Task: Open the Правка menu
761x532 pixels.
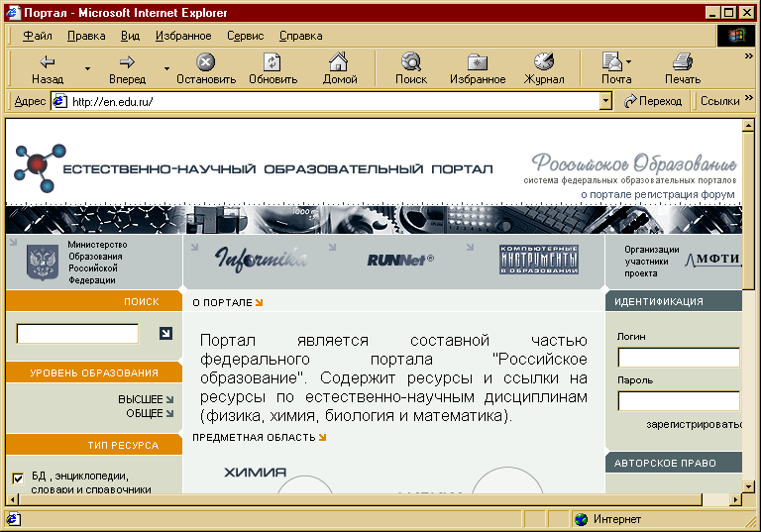Action: (x=86, y=36)
